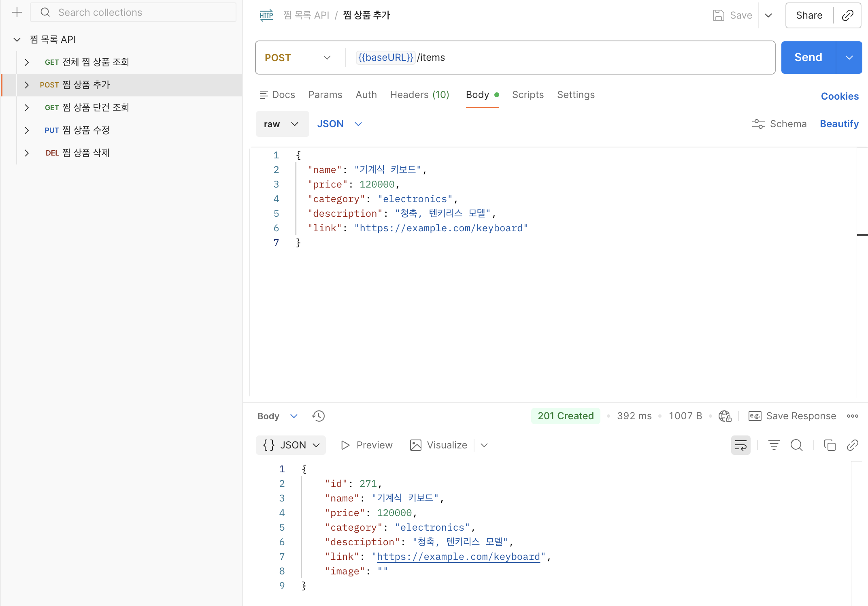Screen dimensions: 868x606
Task: Switch to the Headers (10) tab
Action: [419, 95]
